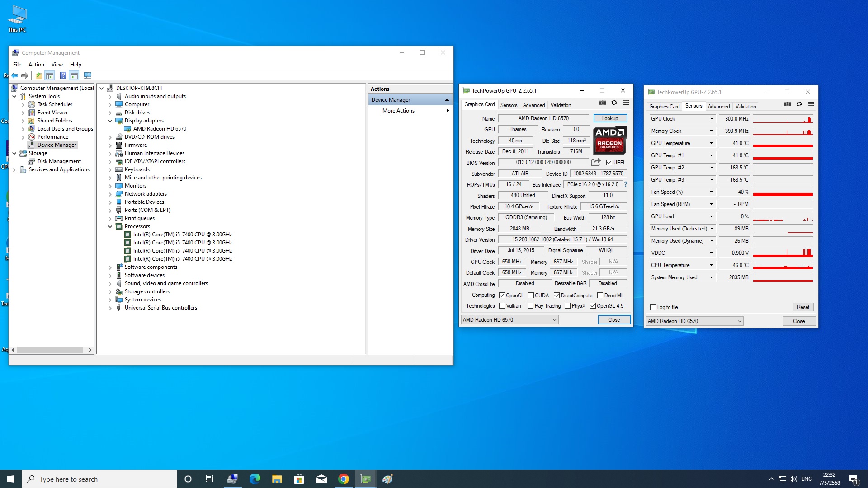Open the File menu in Computer Management
The image size is (868, 488).
pos(17,65)
